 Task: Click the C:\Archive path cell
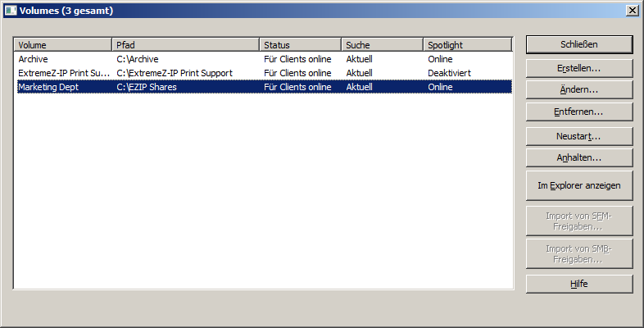pyautogui.click(x=137, y=59)
